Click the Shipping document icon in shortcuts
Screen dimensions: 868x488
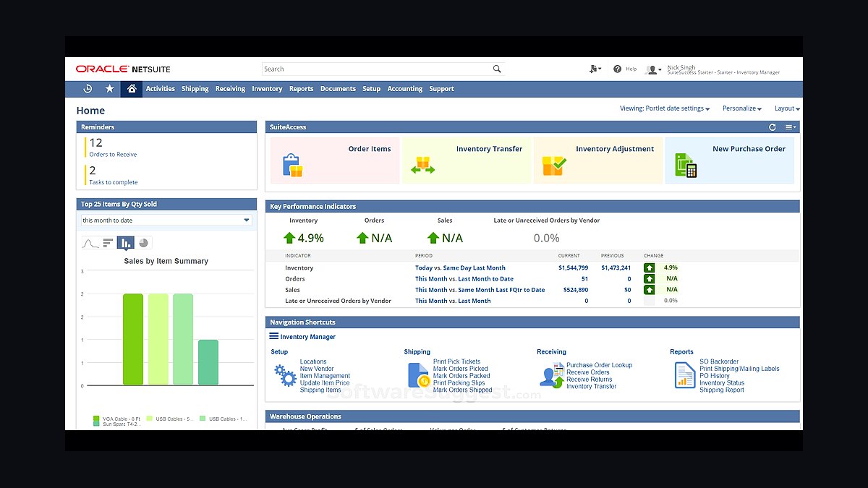point(419,375)
